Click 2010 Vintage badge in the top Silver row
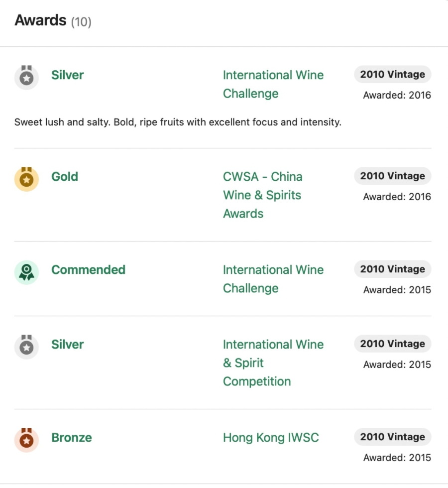The width and height of the screenshot is (448, 488). coord(392,74)
